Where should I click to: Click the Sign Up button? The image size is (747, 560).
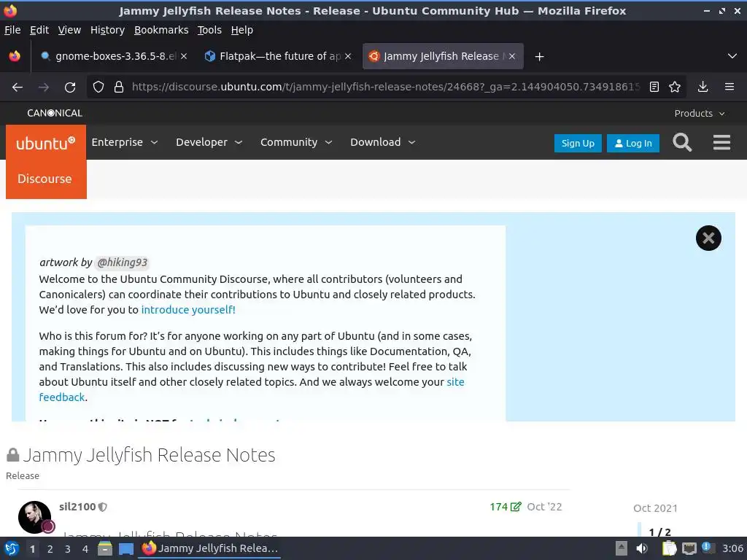578,144
